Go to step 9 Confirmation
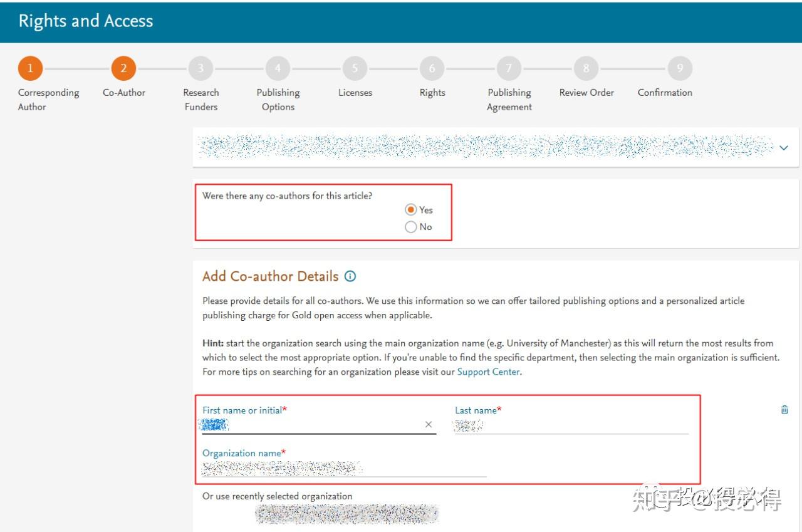This screenshot has height=532, width=802. [680, 68]
